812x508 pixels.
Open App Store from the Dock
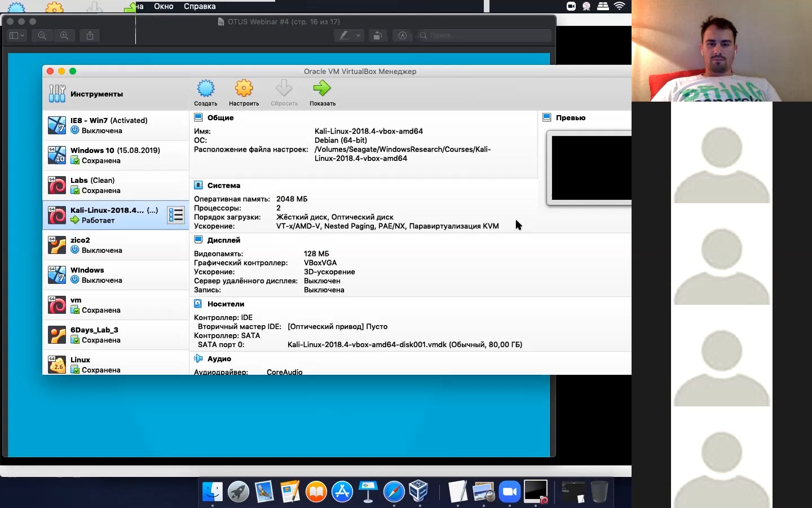[342, 492]
